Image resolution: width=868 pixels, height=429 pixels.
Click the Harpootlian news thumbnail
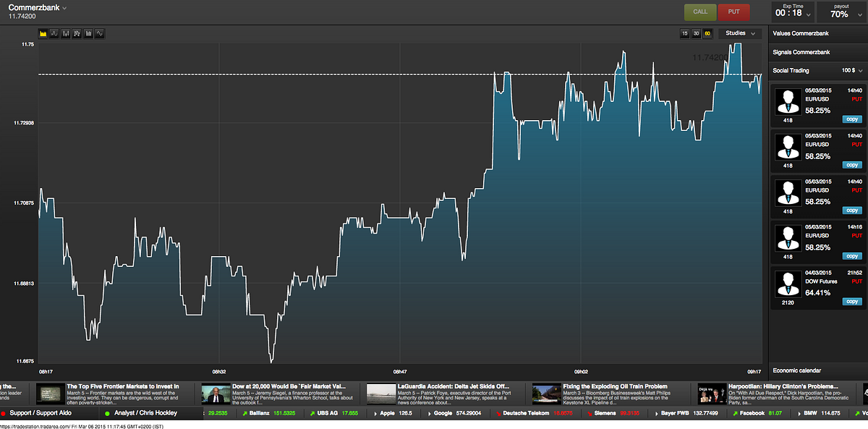pos(711,394)
